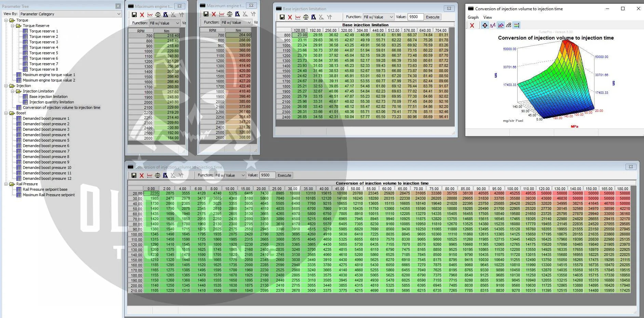Maximize the 3D graph window
The width and height of the screenshot is (644, 318).
point(623,9)
